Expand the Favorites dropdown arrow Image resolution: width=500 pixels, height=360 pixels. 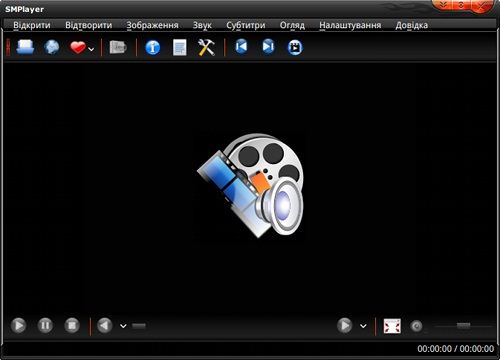click(91, 49)
